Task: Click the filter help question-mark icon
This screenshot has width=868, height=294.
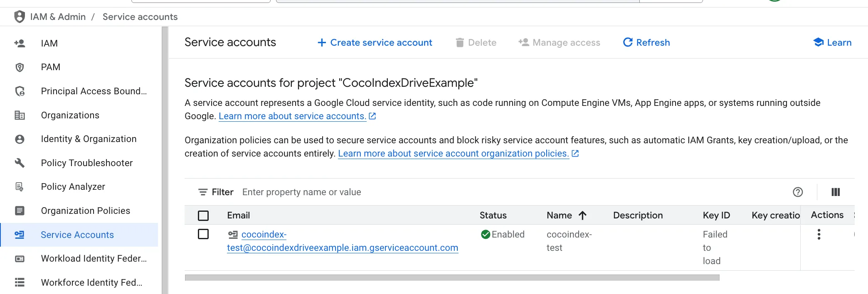Action: [x=798, y=192]
